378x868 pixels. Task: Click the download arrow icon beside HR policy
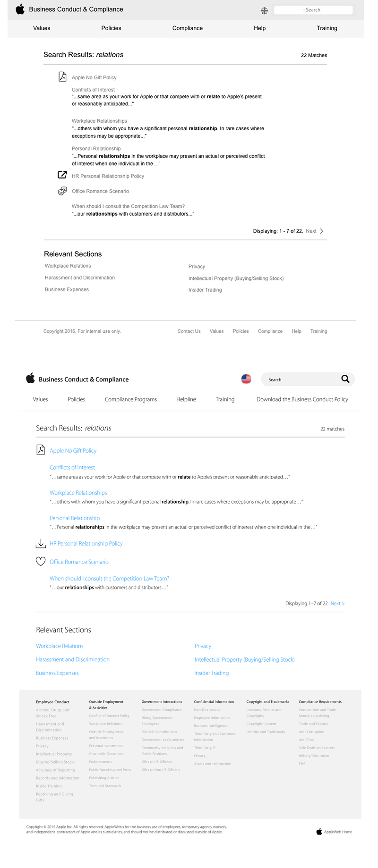point(41,544)
